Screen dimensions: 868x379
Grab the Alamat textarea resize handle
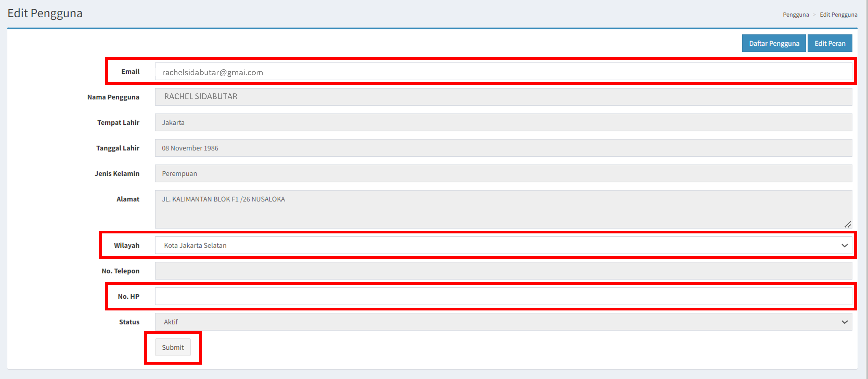(848, 224)
